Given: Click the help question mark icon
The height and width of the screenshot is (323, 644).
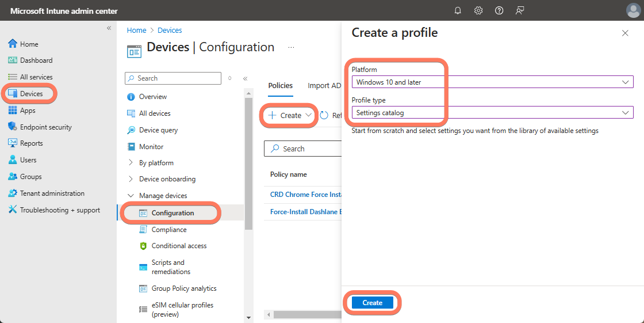Looking at the screenshot, I should tap(499, 10).
